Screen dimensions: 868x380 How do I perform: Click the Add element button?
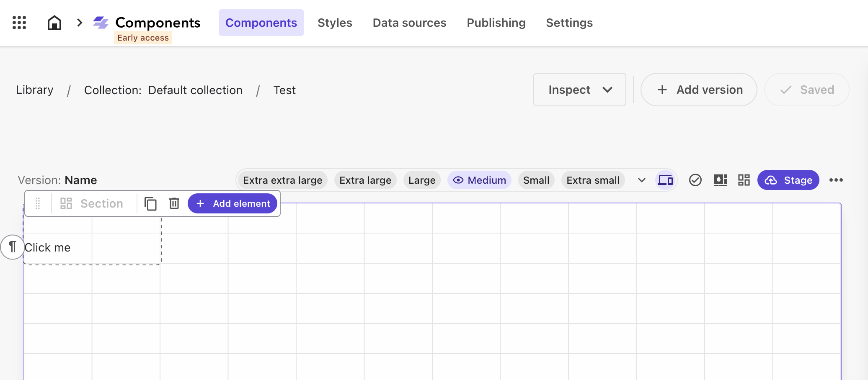pyautogui.click(x=232, y=203)
